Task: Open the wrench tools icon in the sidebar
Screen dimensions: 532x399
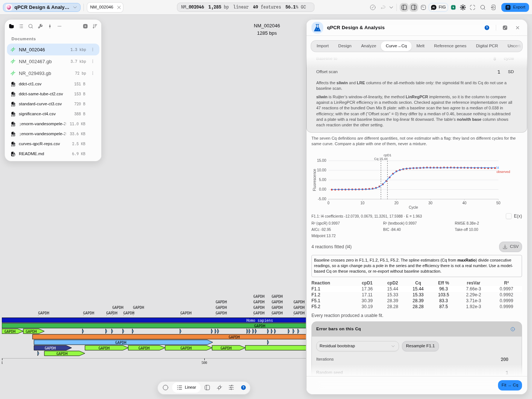Action: coord(40,26)
